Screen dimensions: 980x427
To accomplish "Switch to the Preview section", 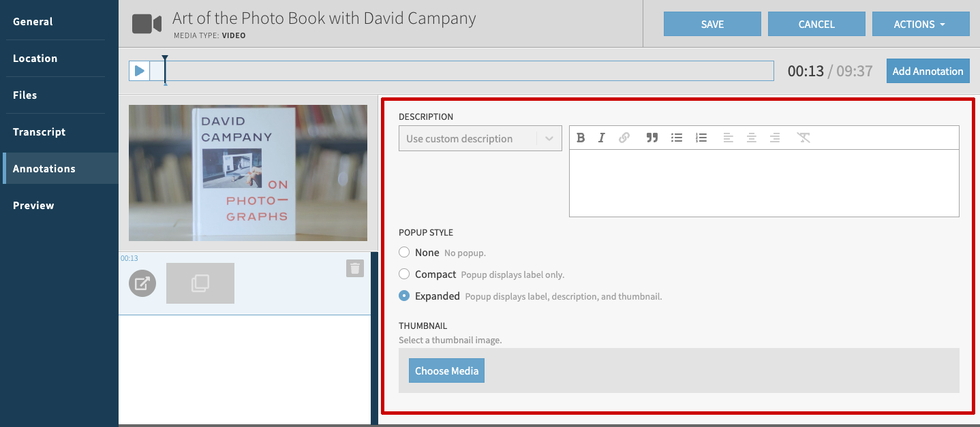I will pos(33,205).
